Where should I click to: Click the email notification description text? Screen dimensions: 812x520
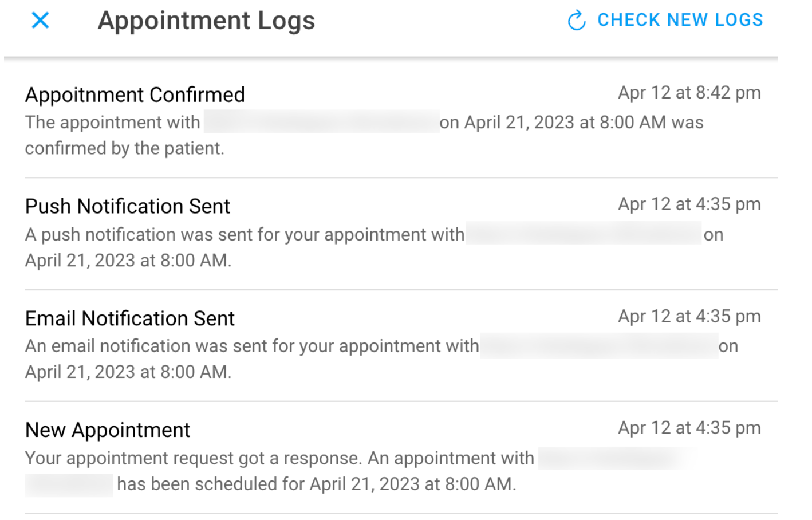coord(252,346)
